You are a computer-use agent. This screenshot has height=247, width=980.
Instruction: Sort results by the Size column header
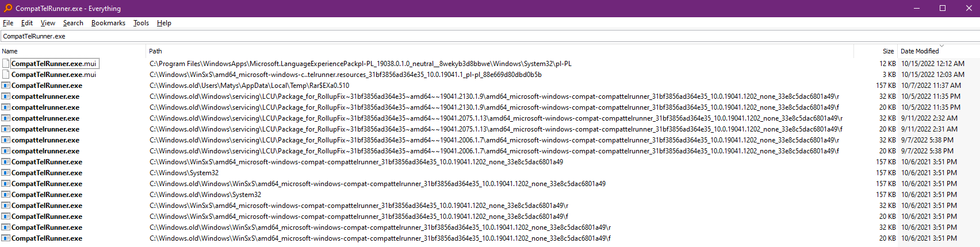coord(875,51)
